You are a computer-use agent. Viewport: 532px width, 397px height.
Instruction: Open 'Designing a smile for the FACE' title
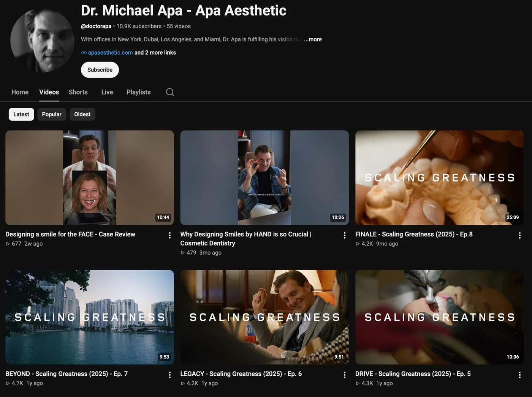pos(70,234)
